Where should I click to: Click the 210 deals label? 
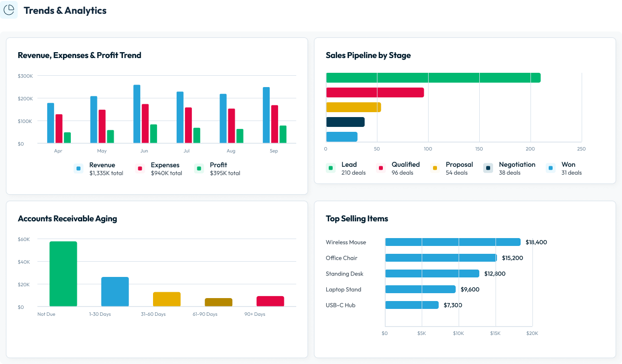(353, 173)
